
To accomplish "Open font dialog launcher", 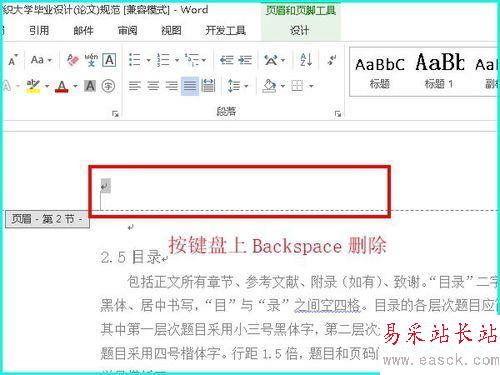I will click(115, 114).
